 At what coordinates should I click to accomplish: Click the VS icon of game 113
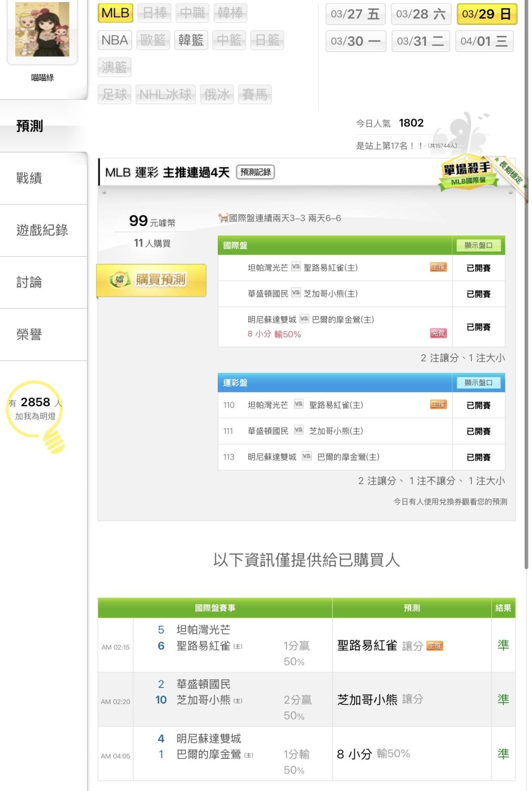(x=306, y=456)
